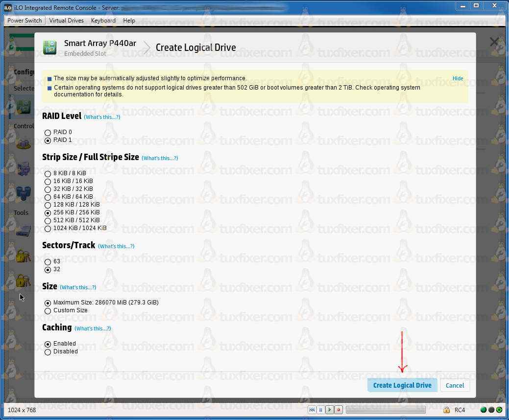Choose 128 KiB / 128 KiB strip size
Viewport: 509px width, 420px height.
coord(48,205)
